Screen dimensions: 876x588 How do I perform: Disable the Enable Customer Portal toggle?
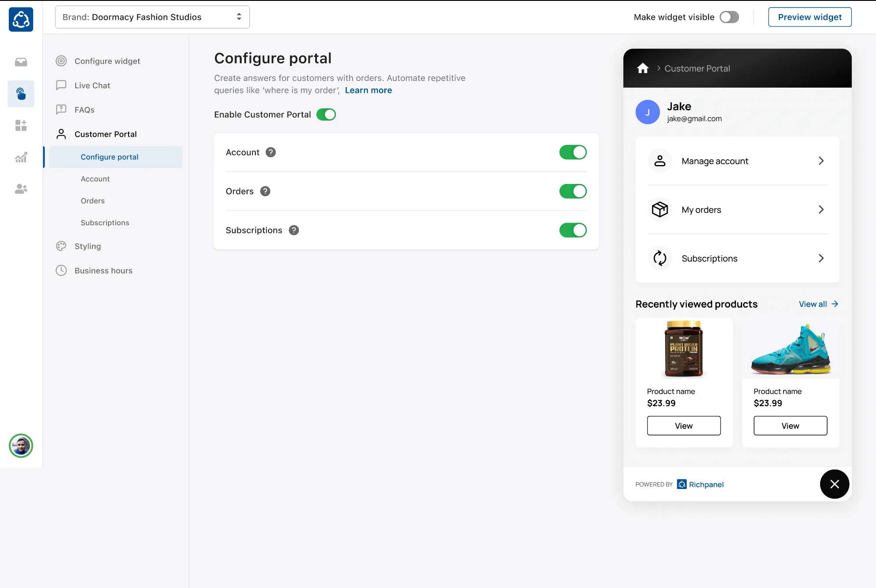coord(326,114)
